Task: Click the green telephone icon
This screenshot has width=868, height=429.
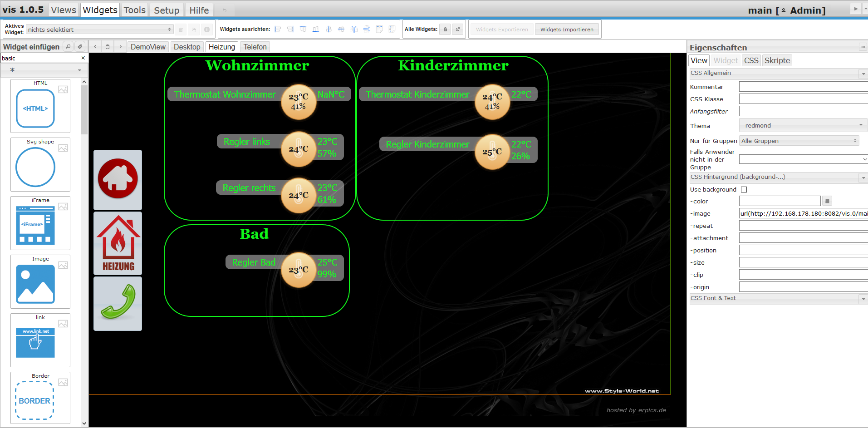Action: tap(118, 304)
